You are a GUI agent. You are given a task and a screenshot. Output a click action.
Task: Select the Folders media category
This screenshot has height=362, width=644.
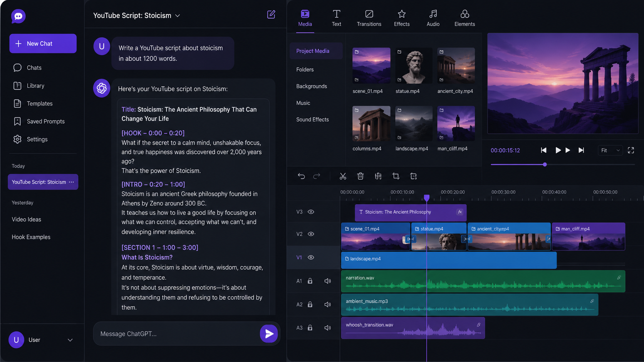[305, 70]
